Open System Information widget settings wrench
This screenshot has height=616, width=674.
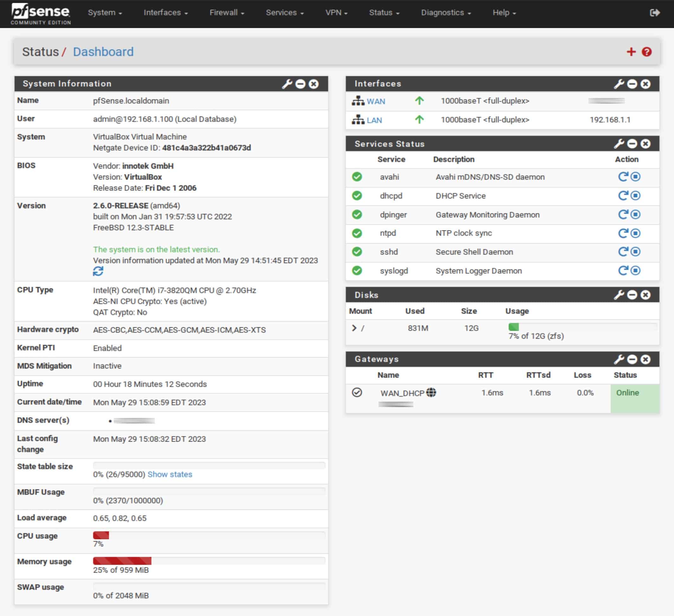click(x=287, y=84)
